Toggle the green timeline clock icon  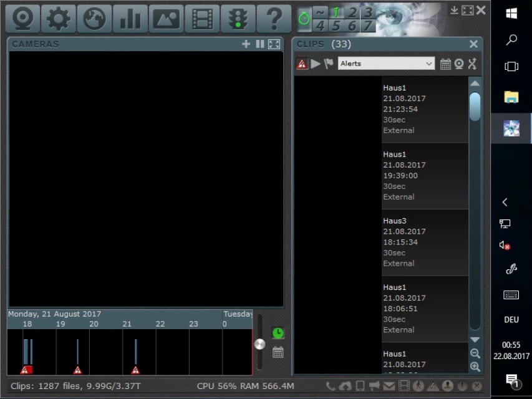point(278,334)
